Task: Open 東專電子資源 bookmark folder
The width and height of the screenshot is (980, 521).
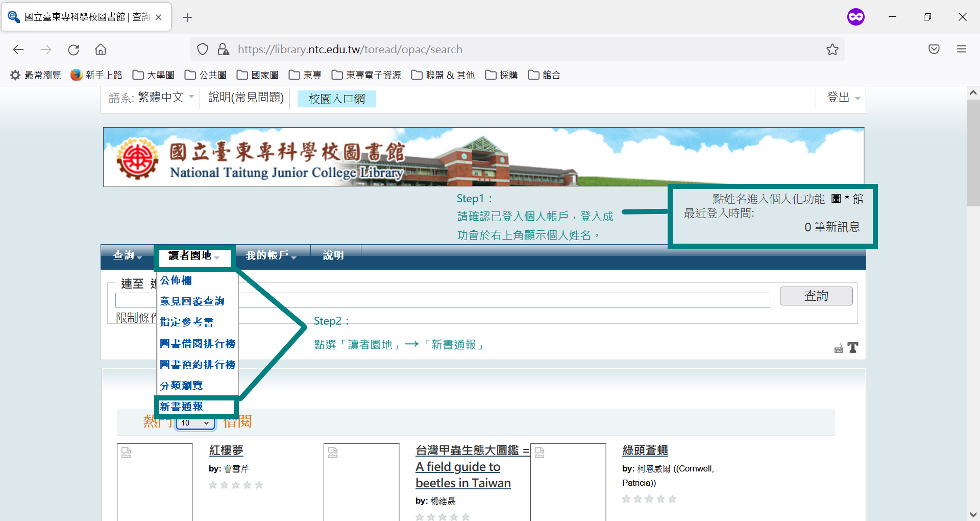Action: click(366, 75)
